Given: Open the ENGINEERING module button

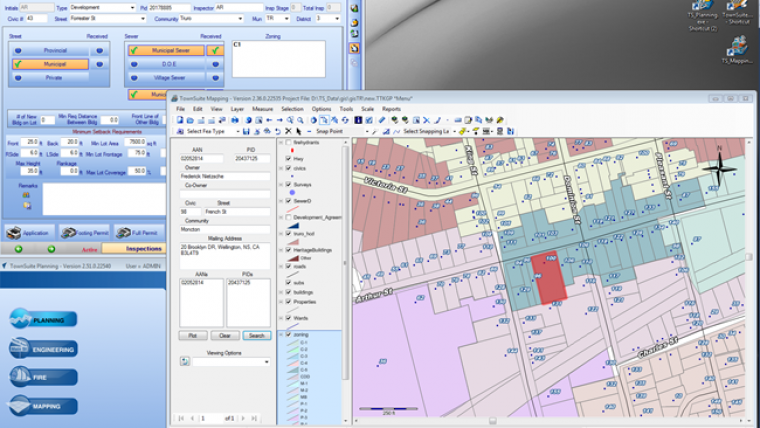Looking at the screenshot, I should pos(43,349).
